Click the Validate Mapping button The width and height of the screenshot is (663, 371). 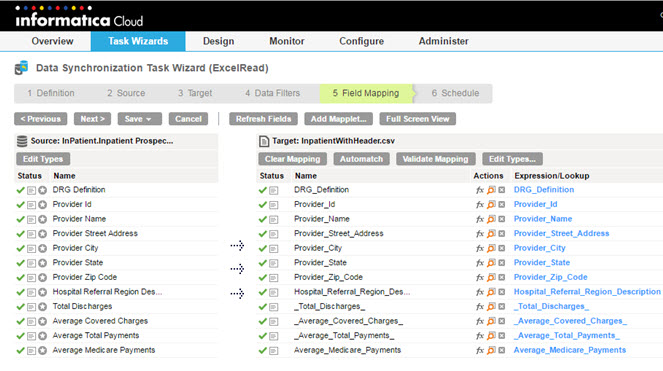pyautogui.click(x=436, y=159)
